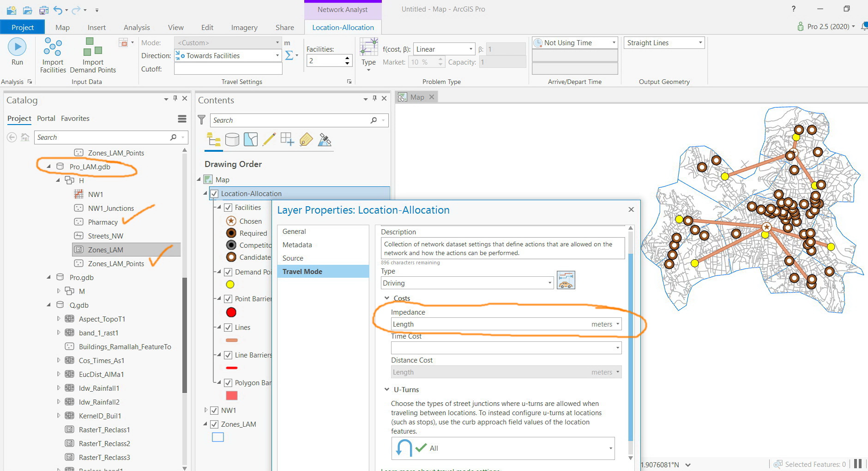Image resolution: width=868 pixels, height=471 pixels.
Task: Open the Not Using Time dropdown
Action: click(x=575, y=43)
